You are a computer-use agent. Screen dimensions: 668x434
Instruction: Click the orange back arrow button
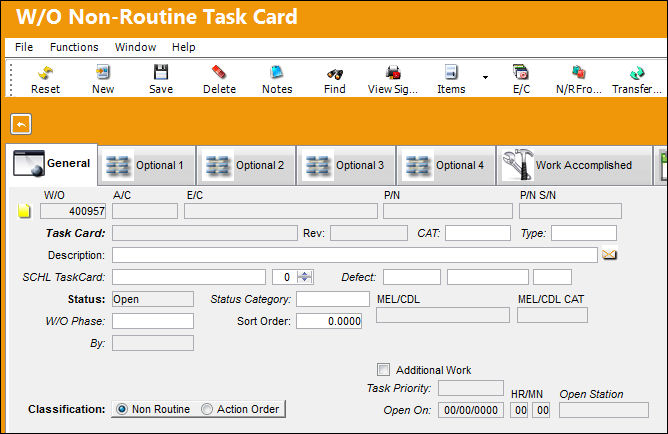click(x=21, y=124)
